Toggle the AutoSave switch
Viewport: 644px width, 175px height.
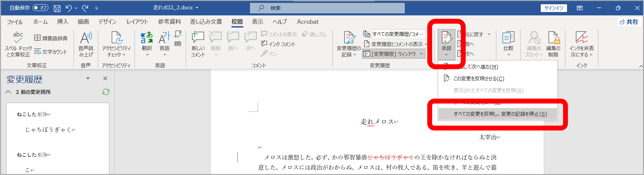coord(40,8)
